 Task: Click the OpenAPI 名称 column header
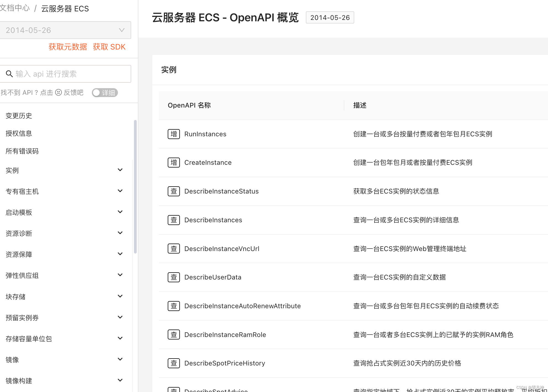(189, 105)
